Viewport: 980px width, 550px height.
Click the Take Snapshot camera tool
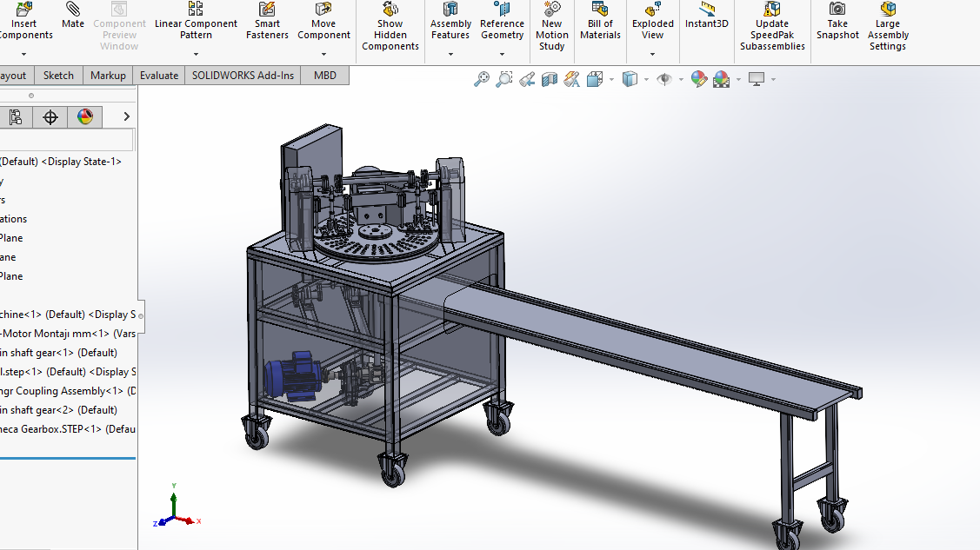coord(837,21)
